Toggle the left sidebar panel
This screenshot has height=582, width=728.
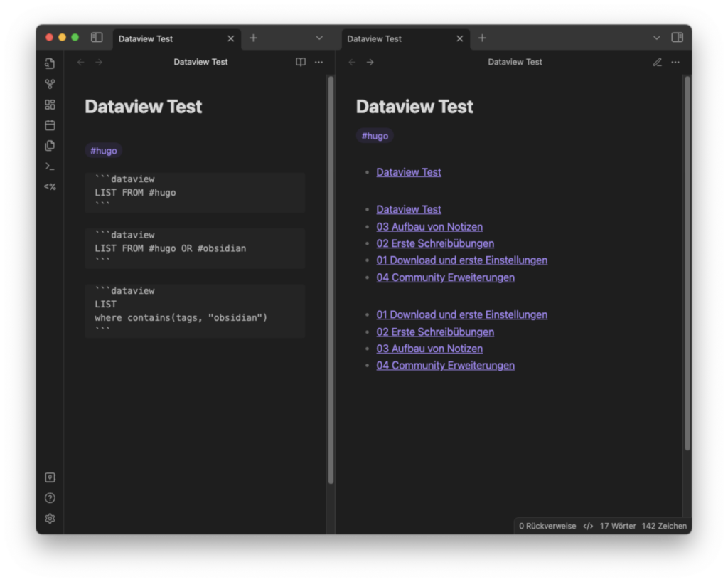(x=97, y=38)
